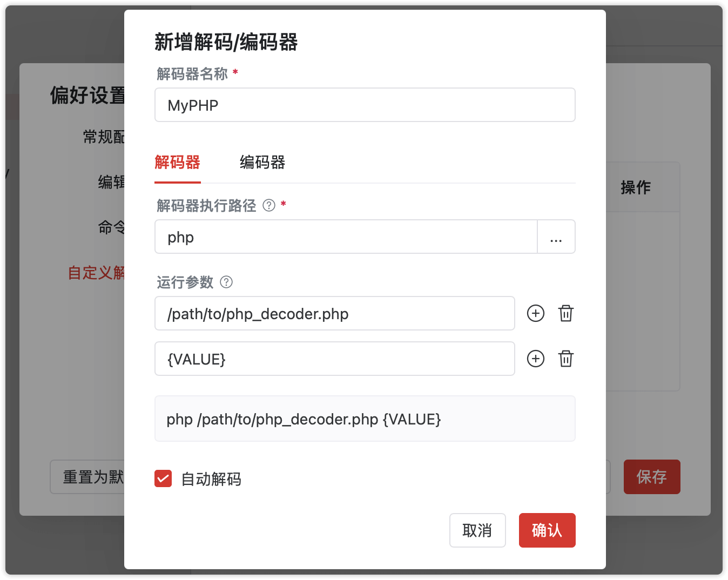Open the file browser via the ellipsis button
This screenshot has width=728, height=580.
[556, 237]
